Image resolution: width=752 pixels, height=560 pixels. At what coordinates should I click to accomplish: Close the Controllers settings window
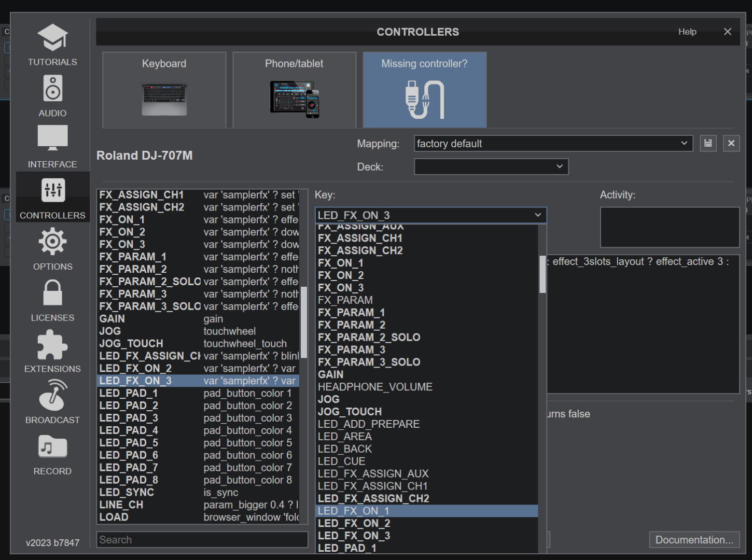tap(728, 32)
